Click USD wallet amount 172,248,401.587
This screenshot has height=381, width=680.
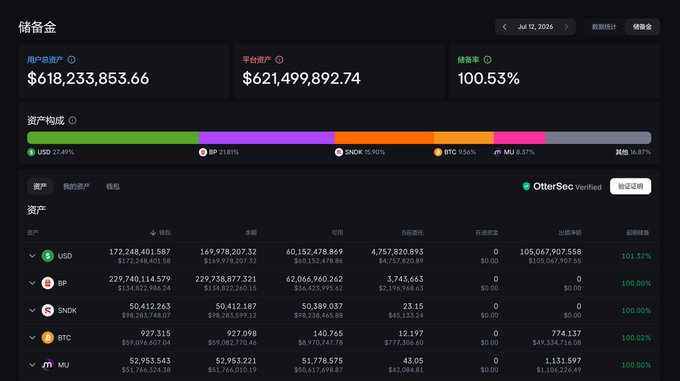(x=140, y=251)
